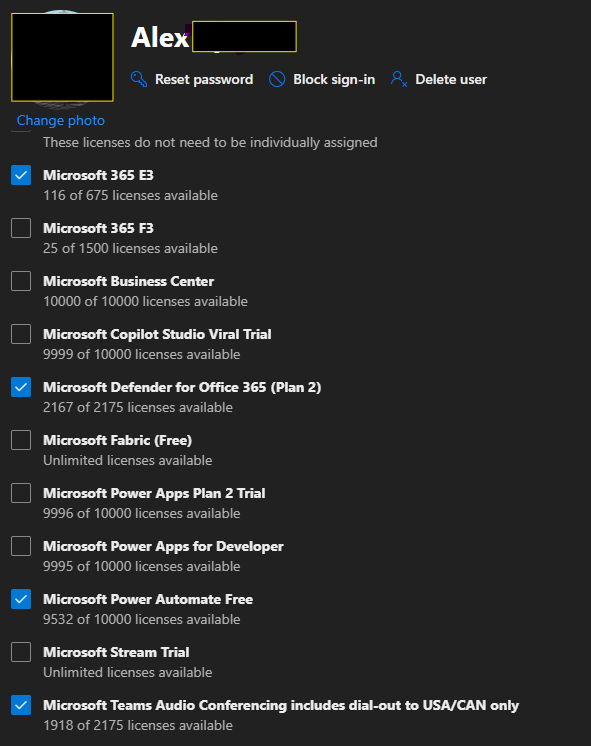Click the user profile photo thumbnail
This screenshot has width=591, height=746.
[x=62, y=57]
